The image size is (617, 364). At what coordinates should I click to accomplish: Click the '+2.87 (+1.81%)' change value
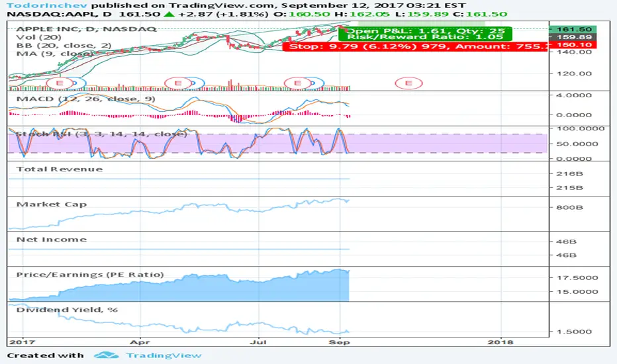point(223,14)
